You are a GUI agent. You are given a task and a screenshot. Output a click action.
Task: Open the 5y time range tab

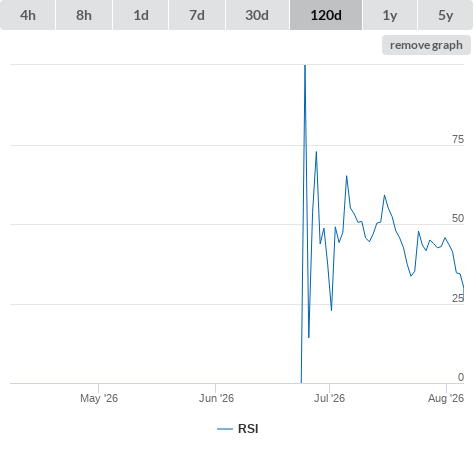pyautogui.click(x=445, y=15)
